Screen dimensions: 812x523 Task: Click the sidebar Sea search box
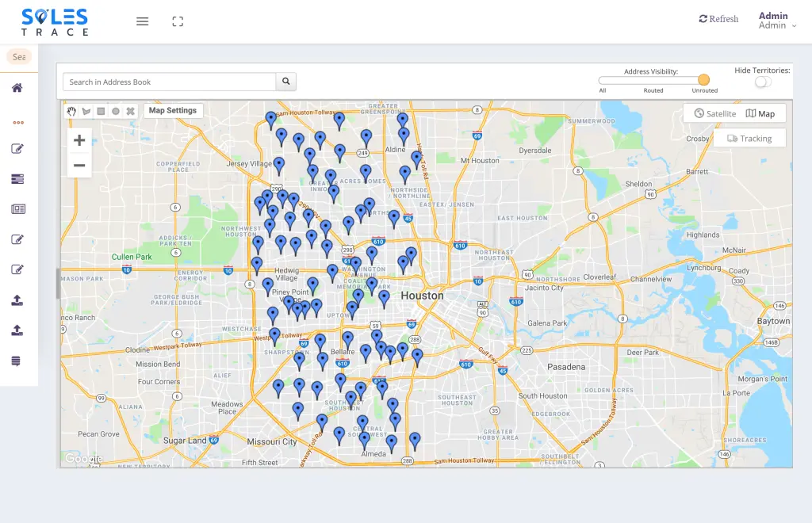(x=19, y=57)
